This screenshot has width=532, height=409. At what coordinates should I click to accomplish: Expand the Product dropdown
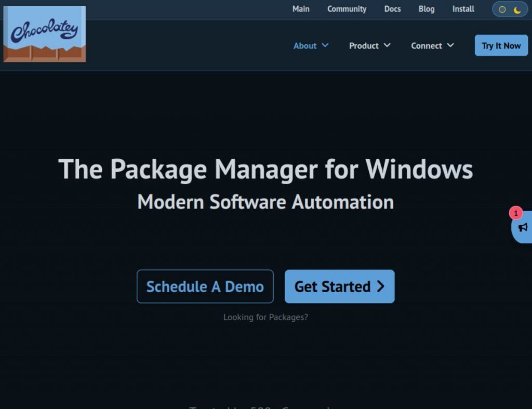[x=369, y=46]
